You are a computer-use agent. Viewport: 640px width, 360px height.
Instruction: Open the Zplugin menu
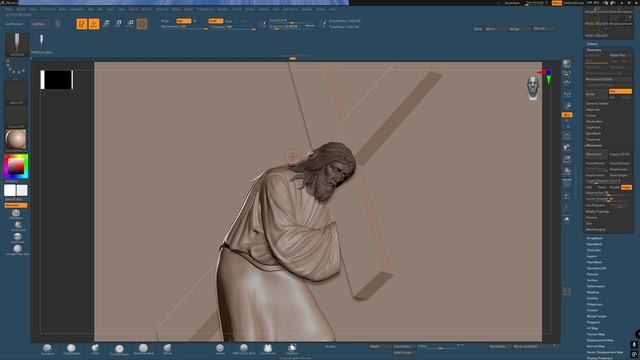[307, 9]
